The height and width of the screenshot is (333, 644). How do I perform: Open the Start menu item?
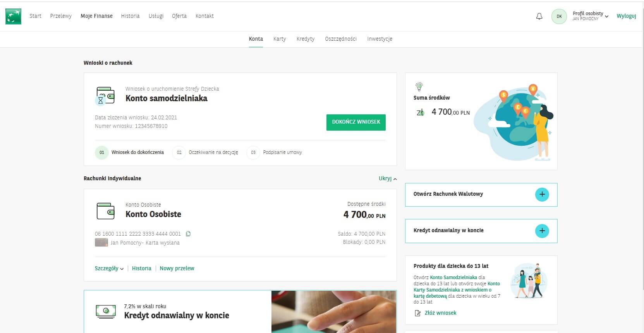pyautogui.click(x=35, y=16)
